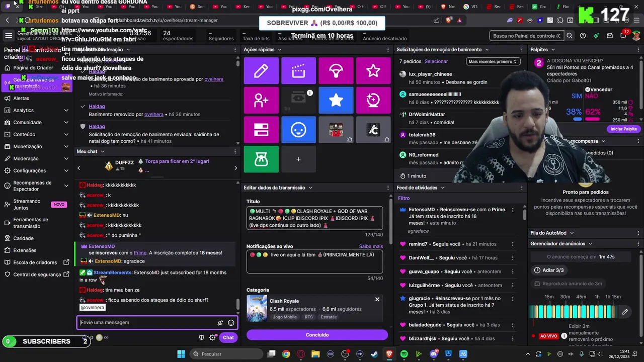This screenshot has height=362, width=644.
Task: Open the hamburger navigation menu
Action: click(9, 36)
